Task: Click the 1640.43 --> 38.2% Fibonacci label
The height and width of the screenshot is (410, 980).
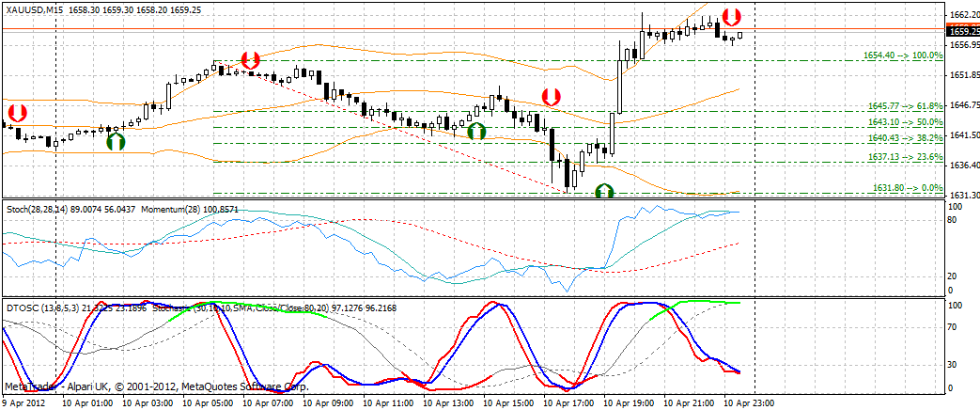Action: [906, 138]
